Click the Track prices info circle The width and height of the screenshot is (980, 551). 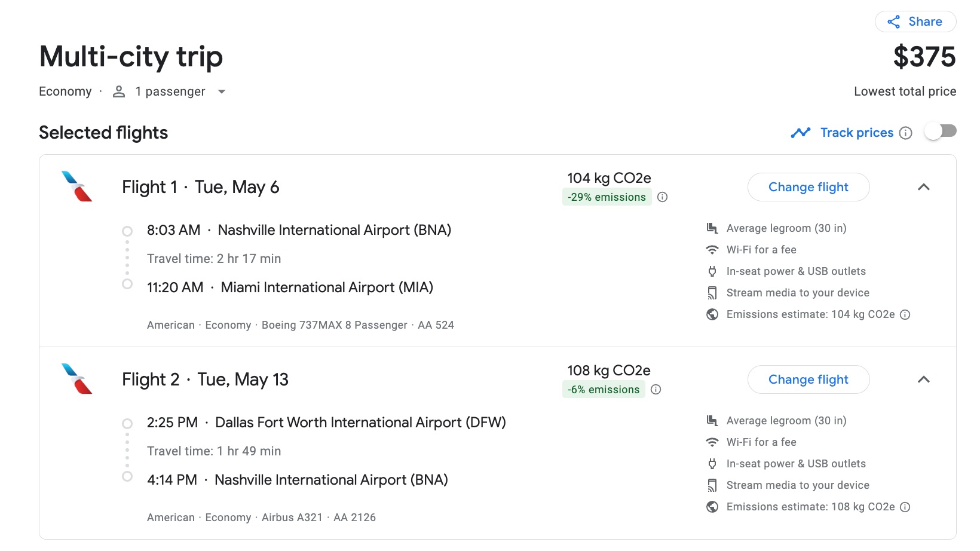click(x=906, y=133)
